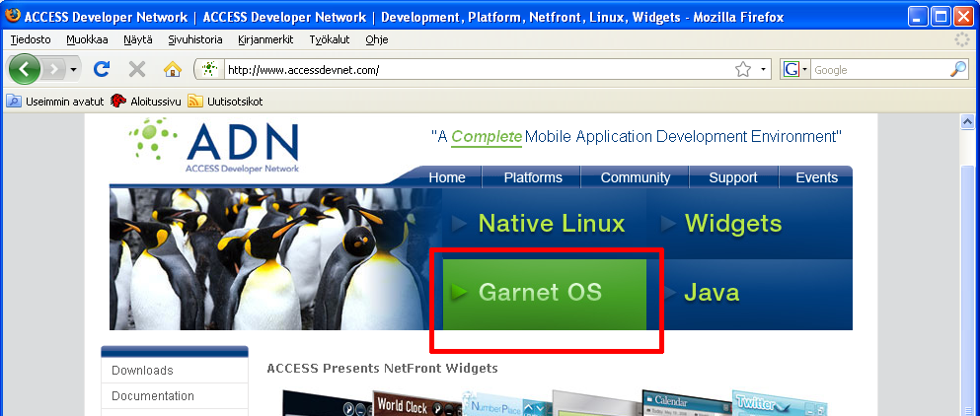Open the Community navigation tab
980x416 pixels.
[635, 177]
